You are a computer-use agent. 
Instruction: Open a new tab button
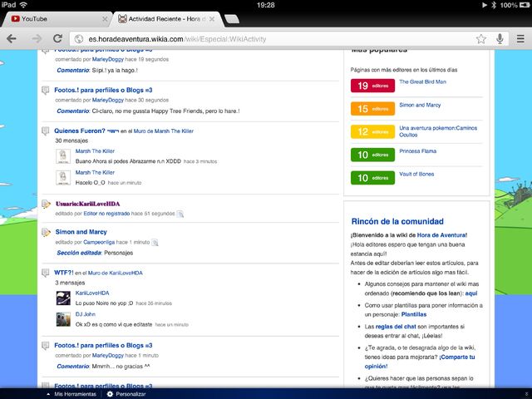click(x=232, y=19)
